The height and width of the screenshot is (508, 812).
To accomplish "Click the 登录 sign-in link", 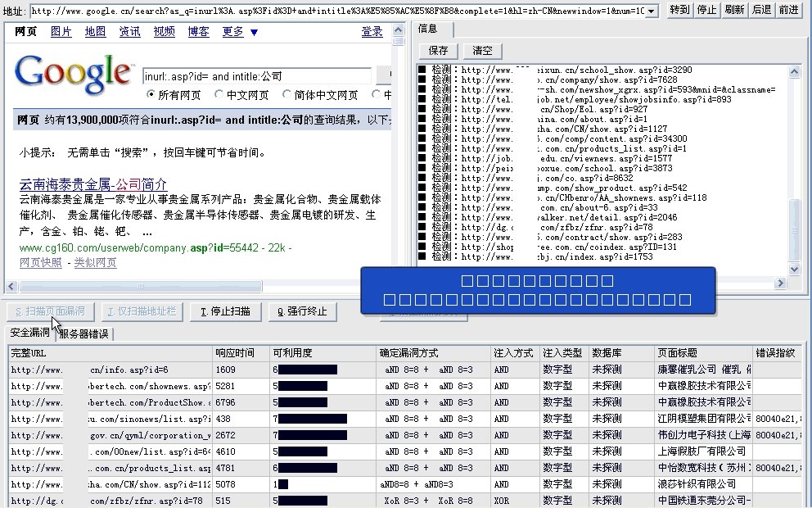I will point(372,32).
